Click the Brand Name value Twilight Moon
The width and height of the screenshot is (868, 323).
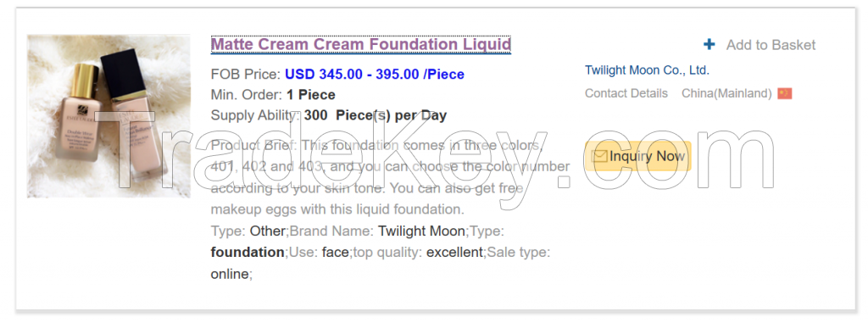pyautogui.click(x=422, y=231)
